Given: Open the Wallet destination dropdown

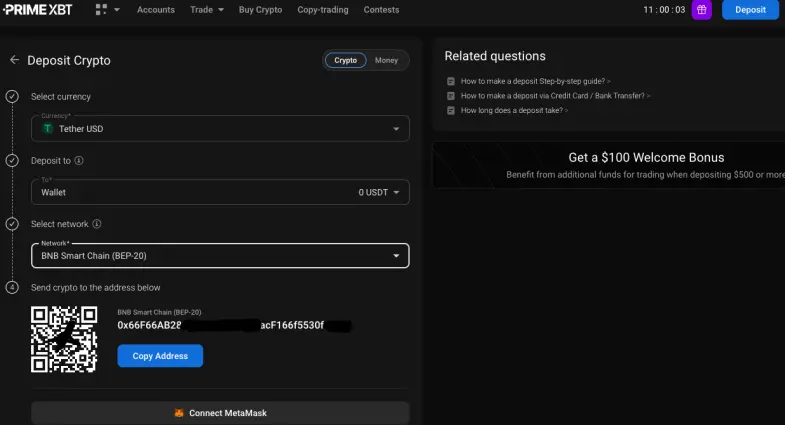Looking at the screenshot, I should (x=220, y=192).
